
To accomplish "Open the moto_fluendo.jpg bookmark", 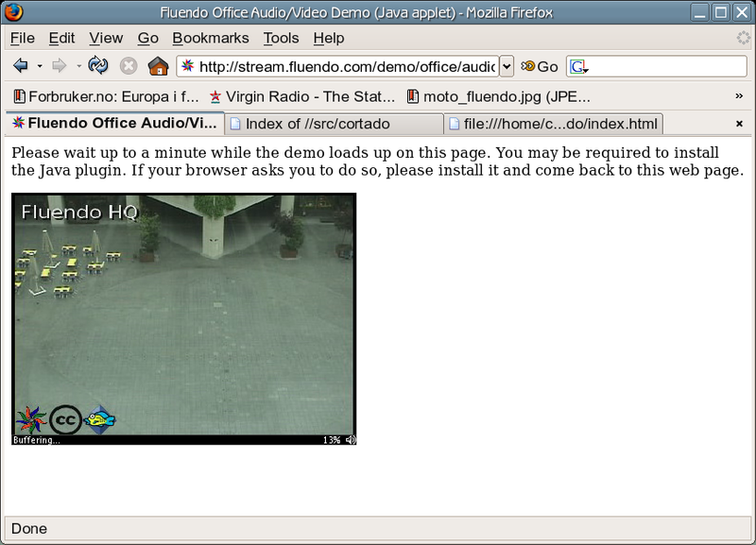I will point(499,97).
